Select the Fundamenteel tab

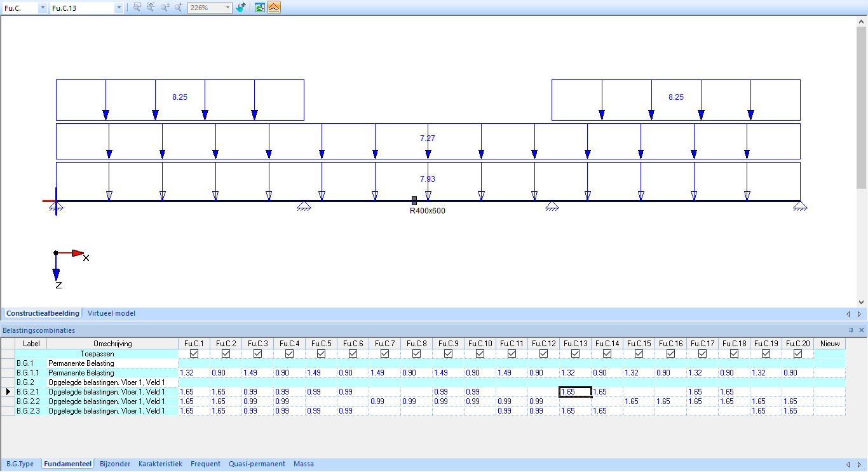[x=67, y=464]
